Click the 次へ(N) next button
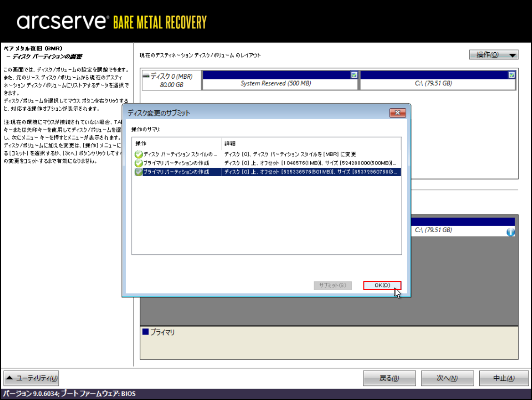 (x=447, y=378)
